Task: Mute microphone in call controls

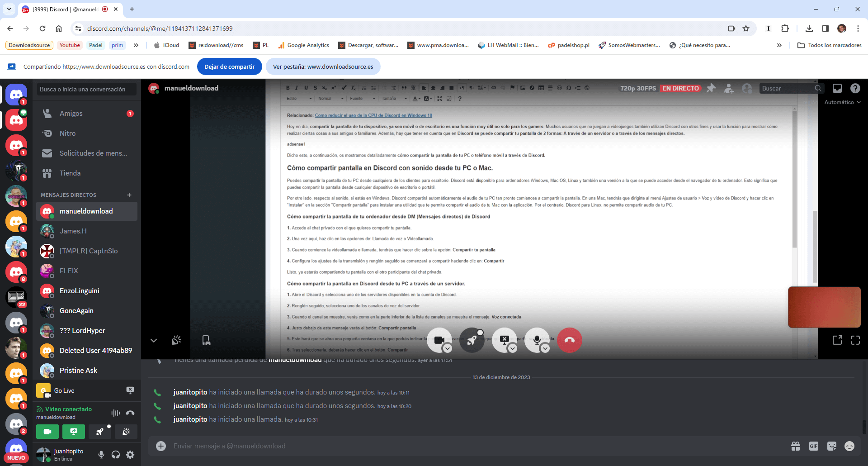Action: pos(537,340)
